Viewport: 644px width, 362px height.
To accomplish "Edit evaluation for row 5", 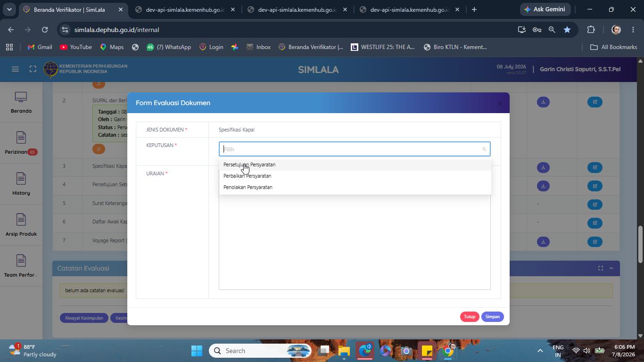I will click(595, 205).
